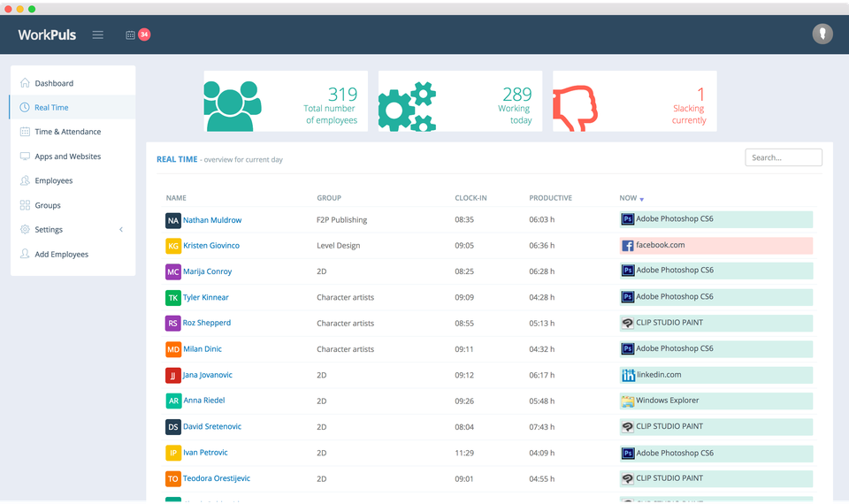Select Apps and Websites menu item
The width and height of the screenshot is (849, 504).
click(x=67, y=157)
